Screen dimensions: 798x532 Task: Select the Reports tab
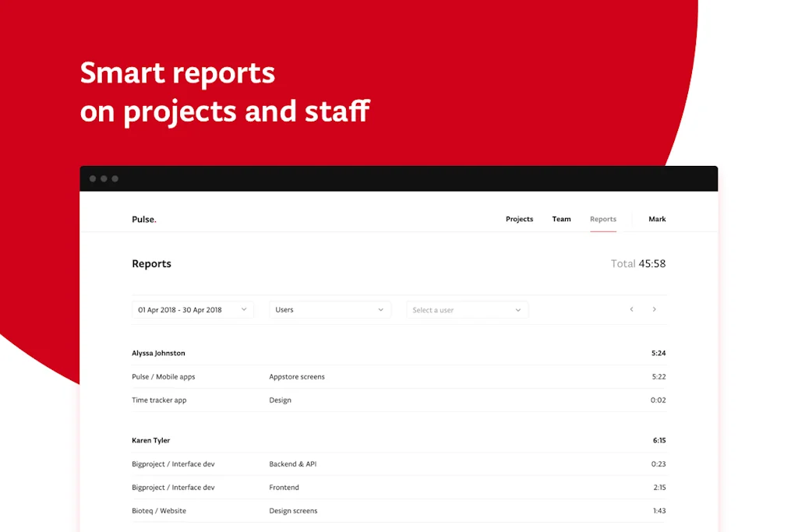(603, 220)
